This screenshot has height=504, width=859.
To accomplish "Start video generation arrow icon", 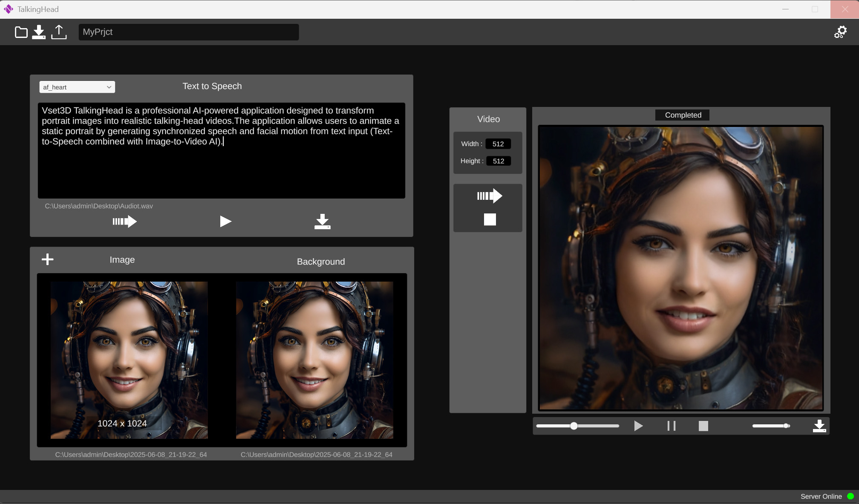I will (490, 196).
